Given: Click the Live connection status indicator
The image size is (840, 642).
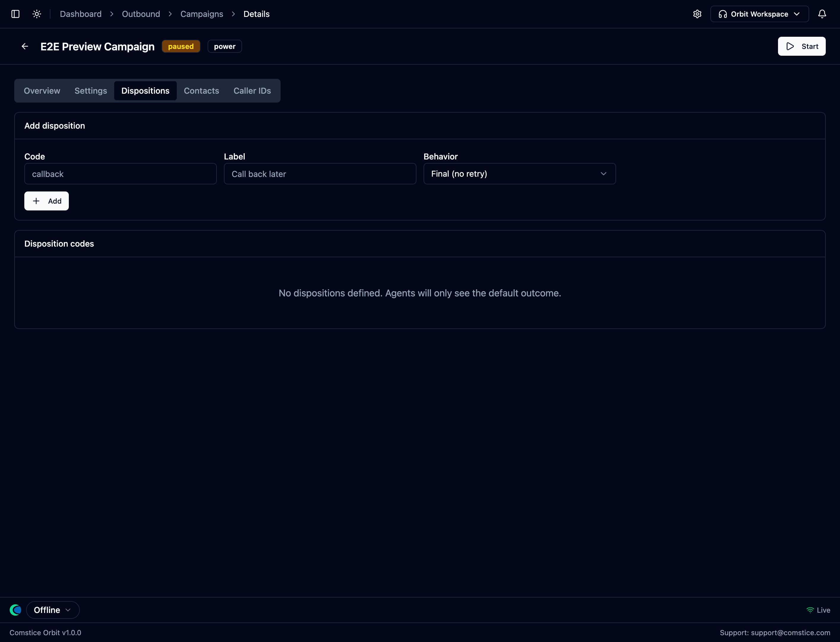Looking at the screenshot, I should click(x=818, y=610).
